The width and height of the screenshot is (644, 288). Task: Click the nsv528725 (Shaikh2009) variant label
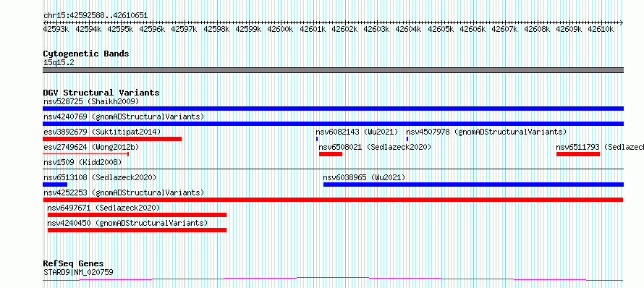tap(91, 101)
